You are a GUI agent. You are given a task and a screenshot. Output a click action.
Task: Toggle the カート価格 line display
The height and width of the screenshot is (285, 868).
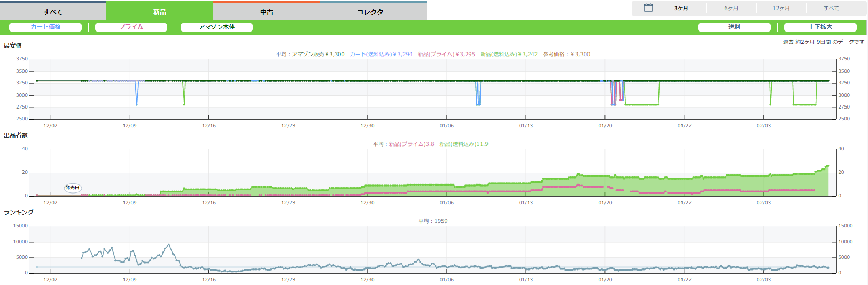pos(45,27)
